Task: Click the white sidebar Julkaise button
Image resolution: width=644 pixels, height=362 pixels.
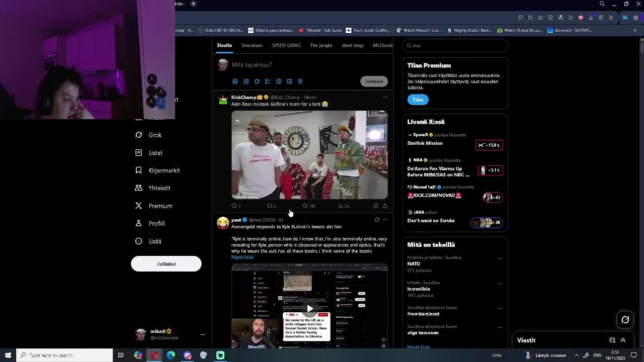Action: pos(166,264)
